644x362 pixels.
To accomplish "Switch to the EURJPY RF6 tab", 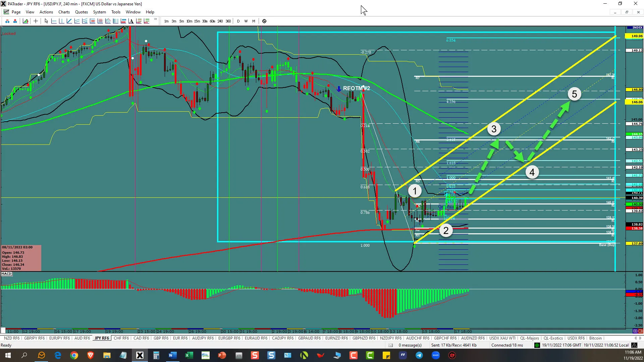I will 59,338.
